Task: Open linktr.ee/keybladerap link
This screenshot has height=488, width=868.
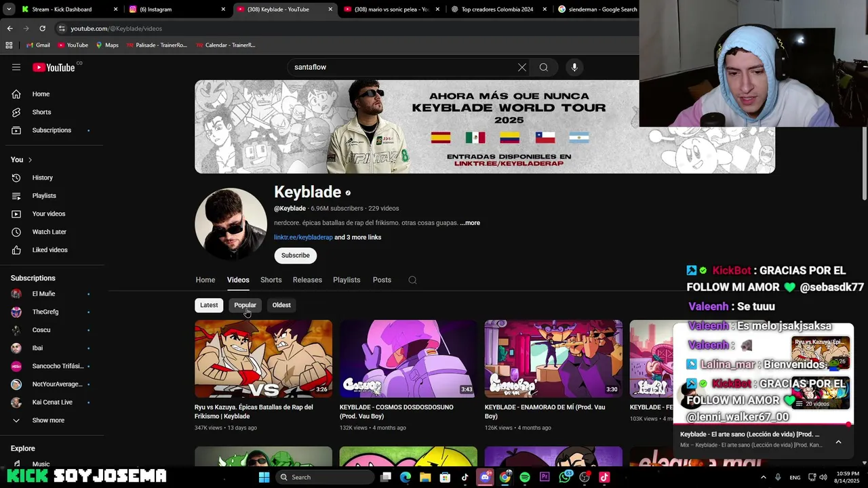Action: point(303,237)
